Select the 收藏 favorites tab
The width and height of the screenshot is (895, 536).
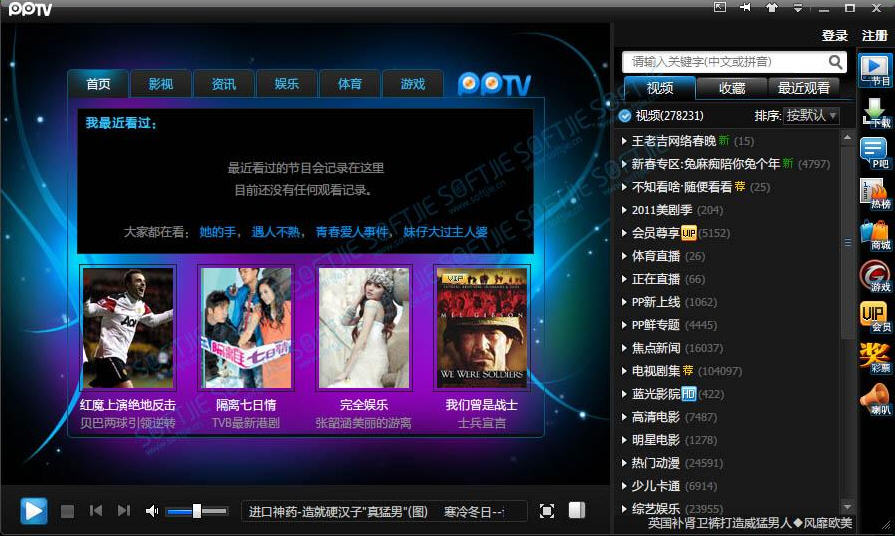coord(732,88)
